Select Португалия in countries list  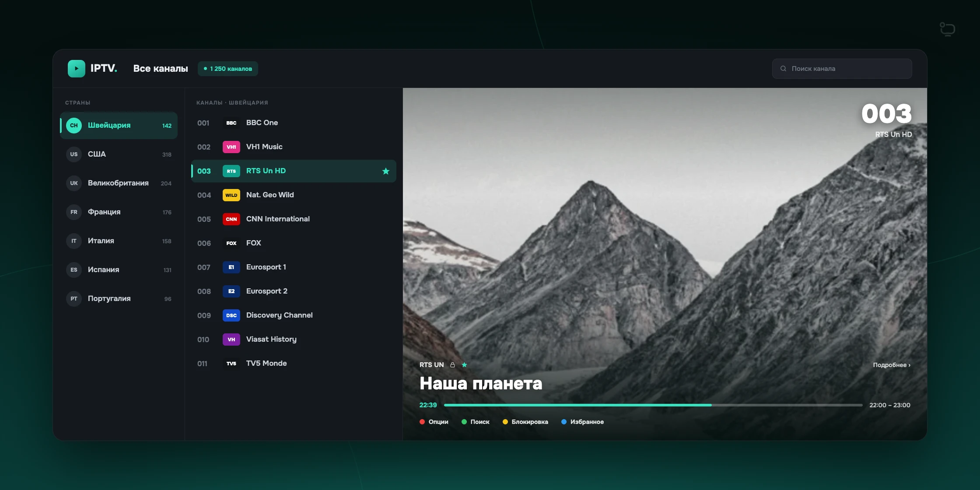tap(119, 299)
